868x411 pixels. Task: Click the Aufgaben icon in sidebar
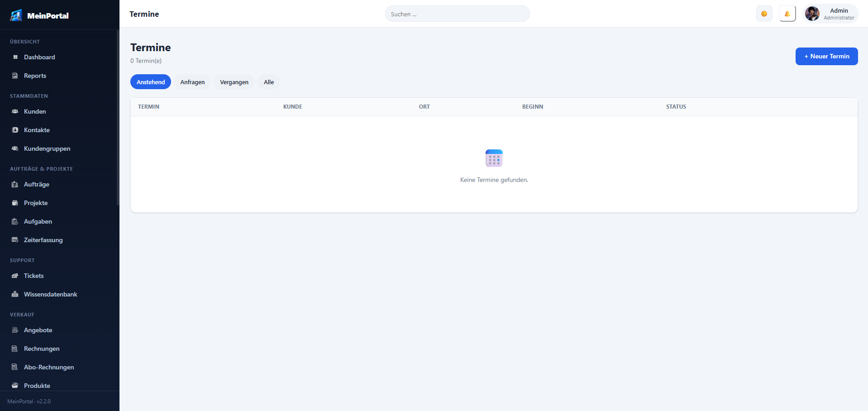[x=15, y=221]
